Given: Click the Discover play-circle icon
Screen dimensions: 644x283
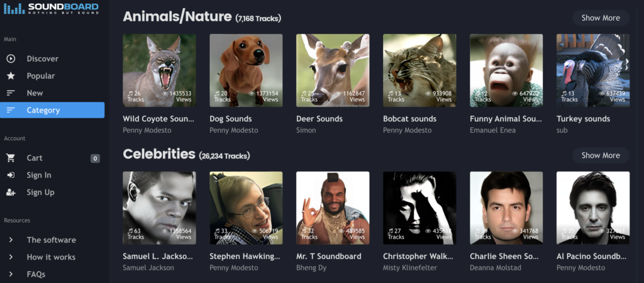Looking at the screenshot, I should (11, 58).
